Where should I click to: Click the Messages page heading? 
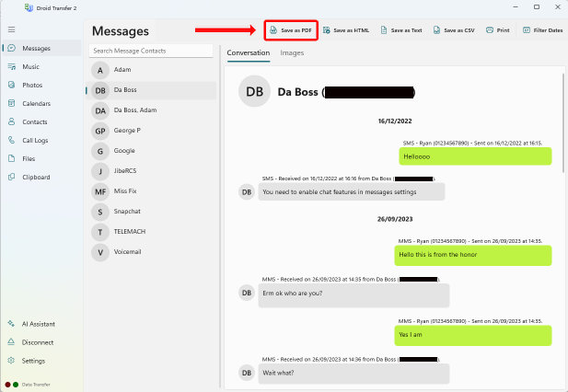[x=121, y=31]
